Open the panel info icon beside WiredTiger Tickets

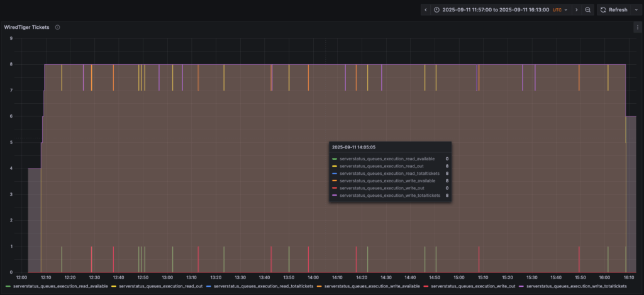57,28
